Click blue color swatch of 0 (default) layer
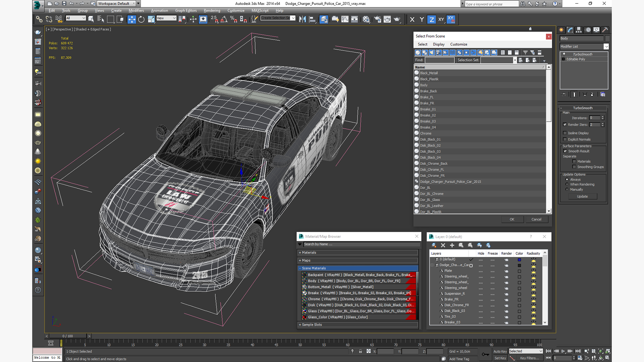This screenshot has height=362, width=644. (519, 260)
